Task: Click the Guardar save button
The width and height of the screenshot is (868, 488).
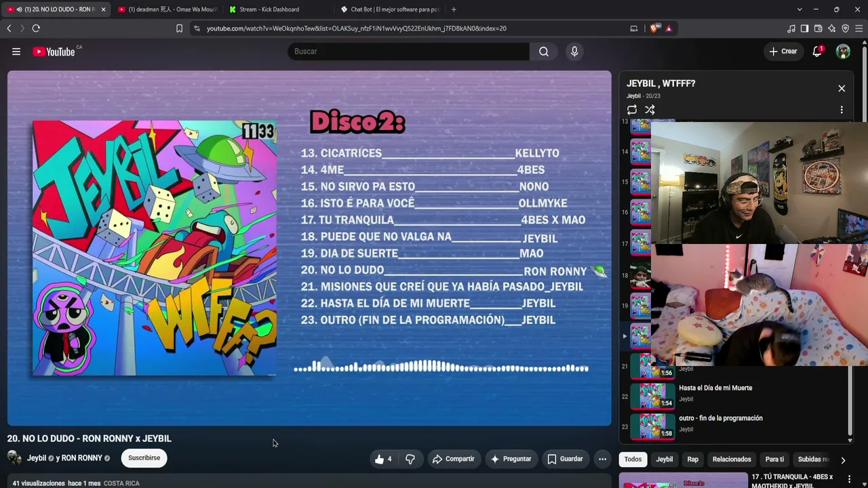Action: coord(565,459)
